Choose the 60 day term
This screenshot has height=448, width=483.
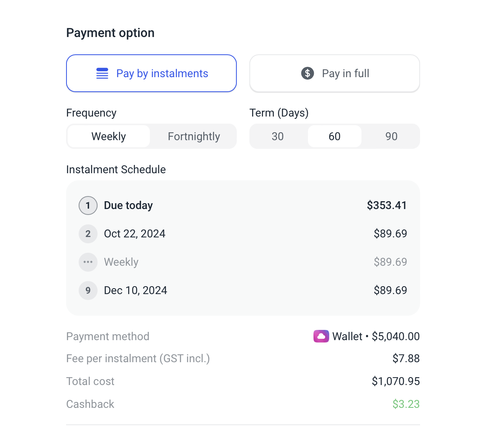point(335,136)
